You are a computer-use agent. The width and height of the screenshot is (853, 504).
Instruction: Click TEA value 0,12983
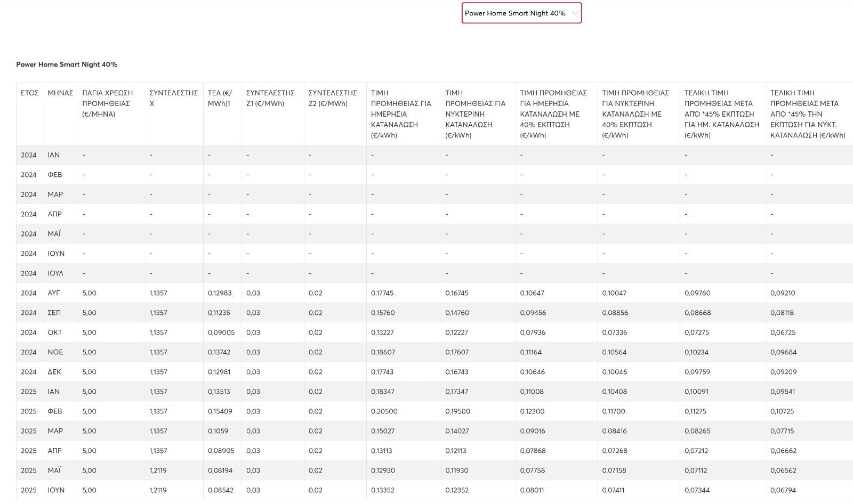[220, 293]
